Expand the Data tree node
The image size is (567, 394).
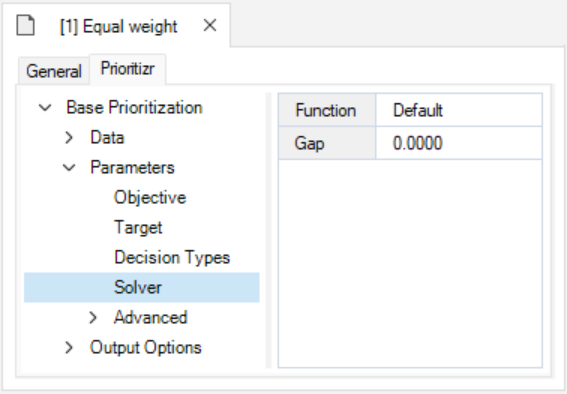pyautogui.click(x=69, y=138)
